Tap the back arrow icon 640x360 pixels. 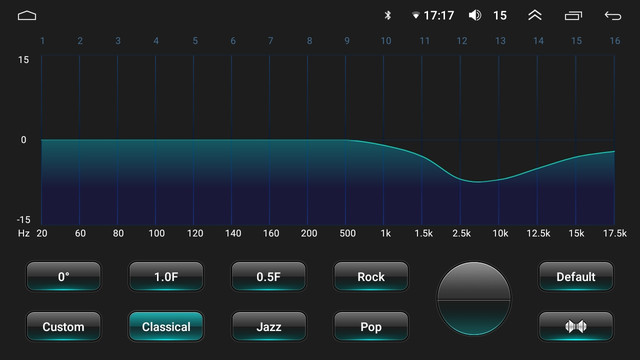[613, 16]
